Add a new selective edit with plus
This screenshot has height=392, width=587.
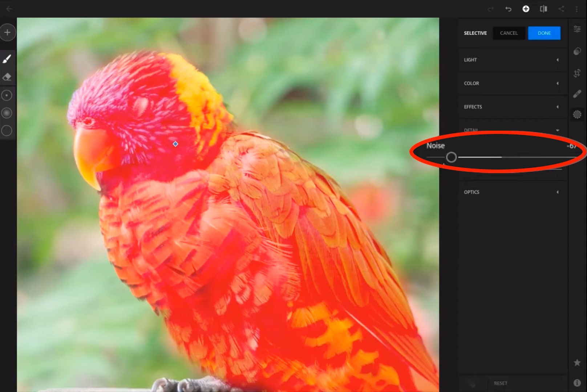coord(7,32)
